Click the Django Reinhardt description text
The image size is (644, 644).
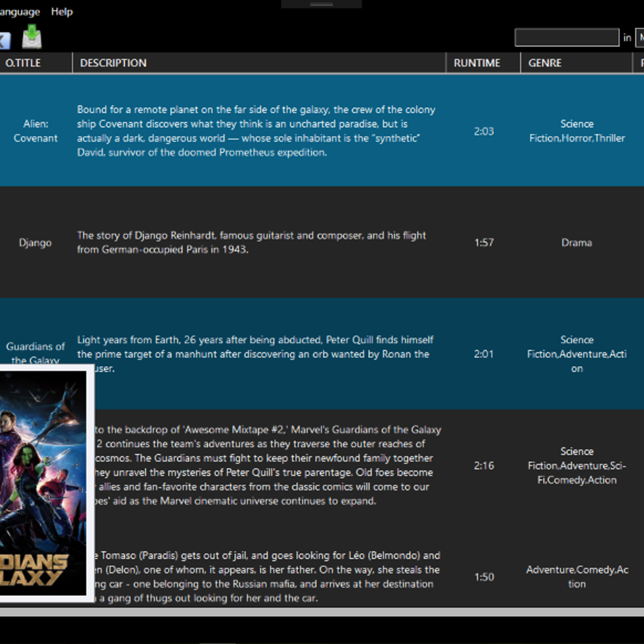(x=251, y=242)
